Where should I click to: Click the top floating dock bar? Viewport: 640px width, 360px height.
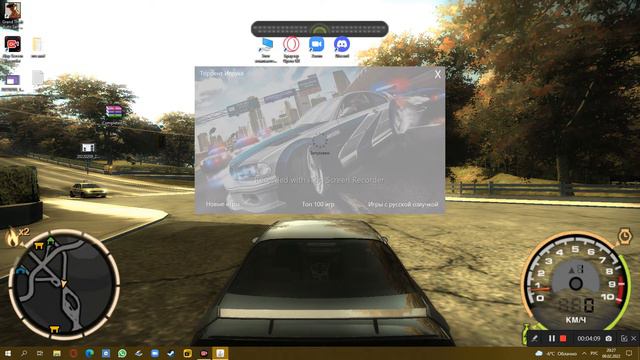320,29
